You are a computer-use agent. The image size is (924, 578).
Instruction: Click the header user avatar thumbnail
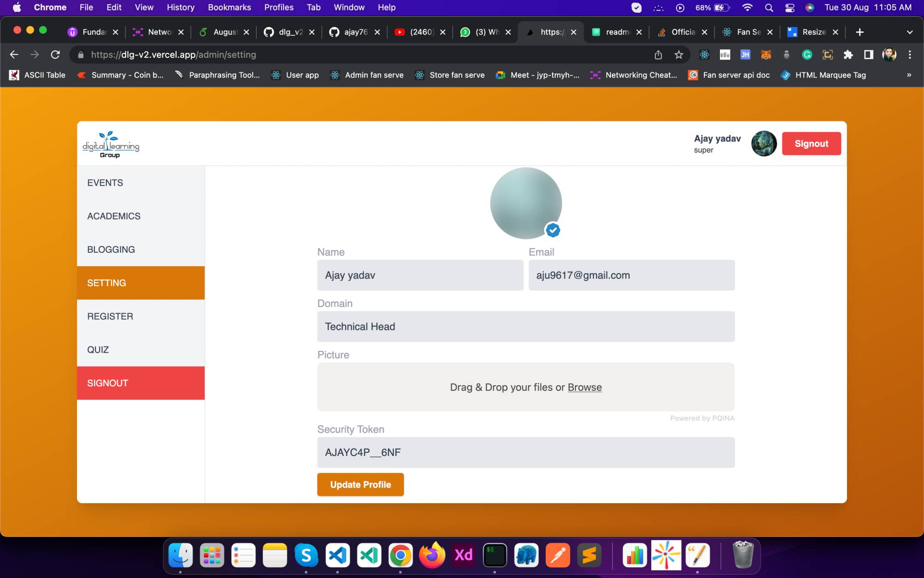764,144
